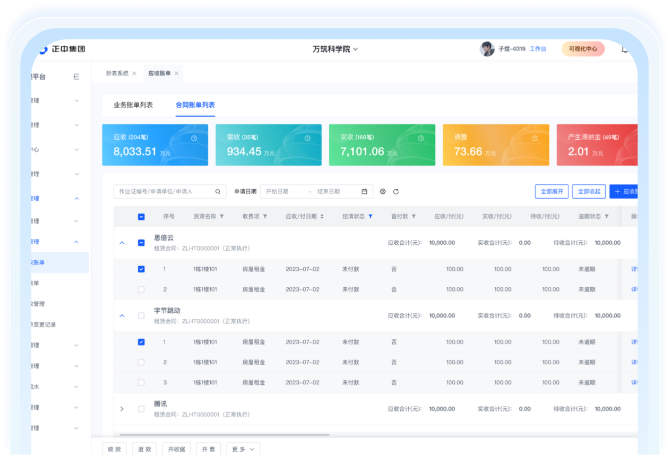670x456 pixels.
Task: Check the 字节跳动 group checkbox
Action: (141, 316)
